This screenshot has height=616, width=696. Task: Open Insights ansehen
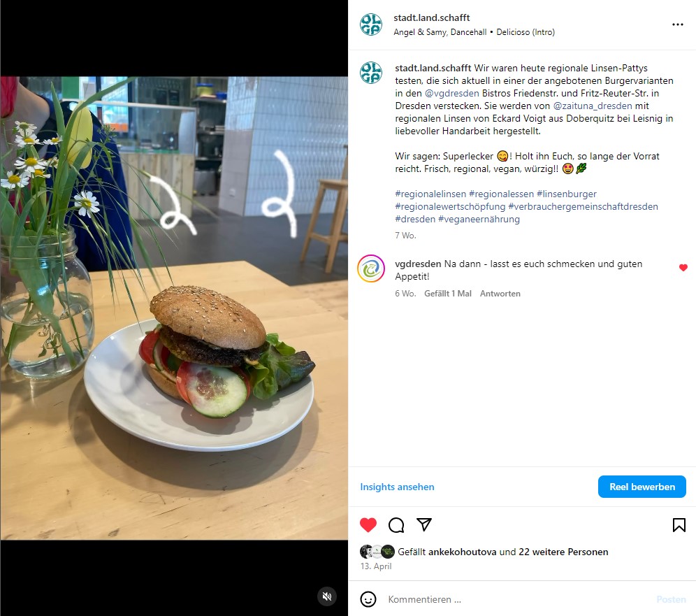(397, 487)
